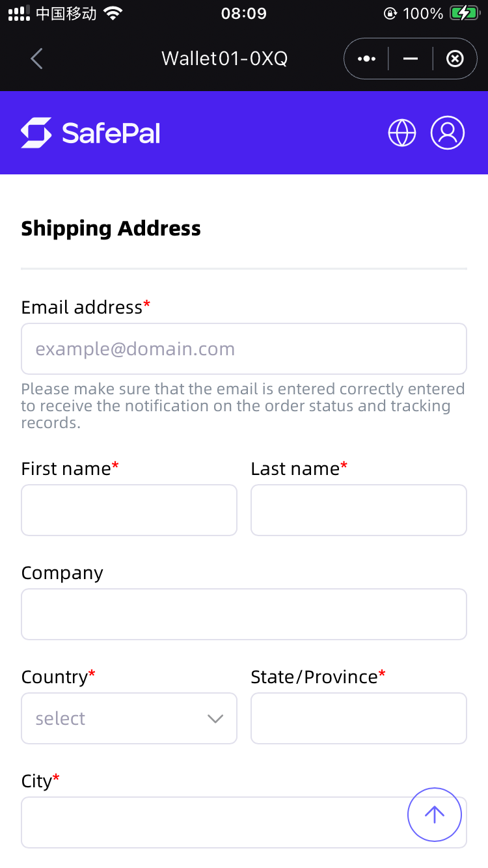Click the City input field
Viewport: 488px width, 868px height.
pyautogui.click(x=244, y=822)
